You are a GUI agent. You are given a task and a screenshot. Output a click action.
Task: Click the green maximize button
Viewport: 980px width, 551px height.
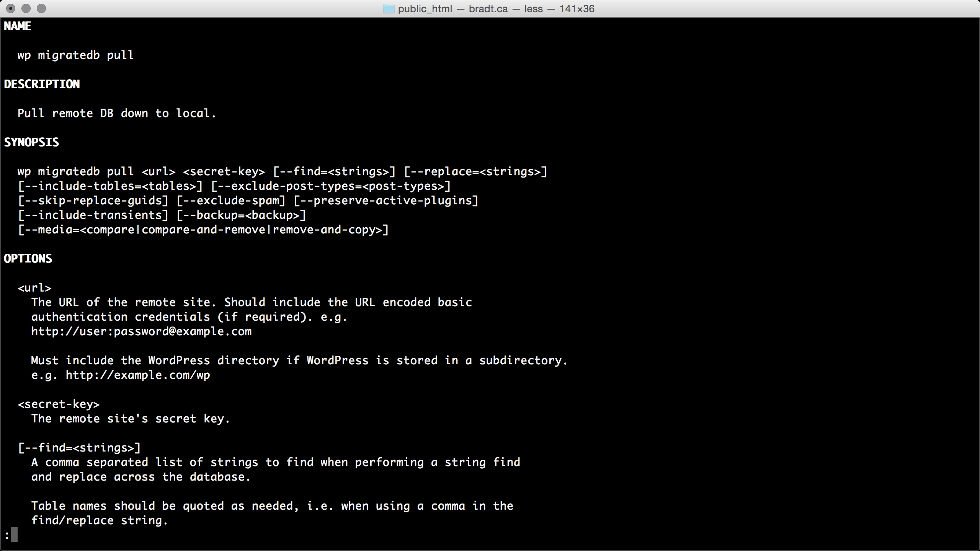click(42, 9)
